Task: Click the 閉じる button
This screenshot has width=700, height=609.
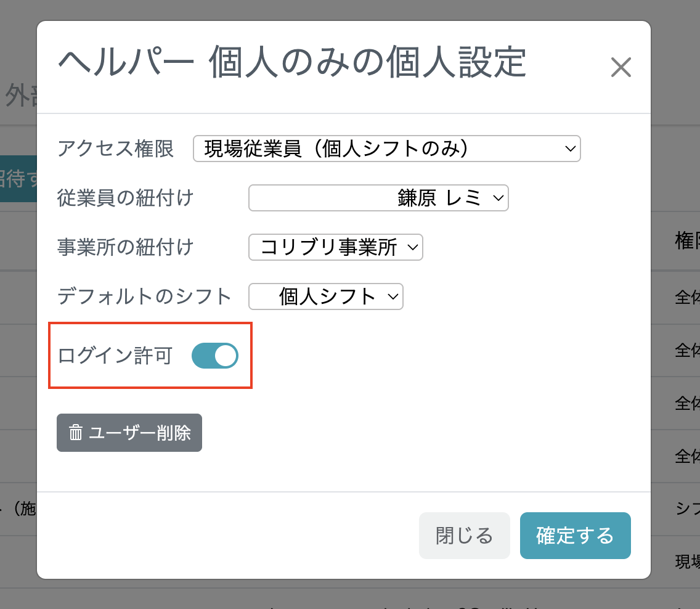Action: point(464,535)
